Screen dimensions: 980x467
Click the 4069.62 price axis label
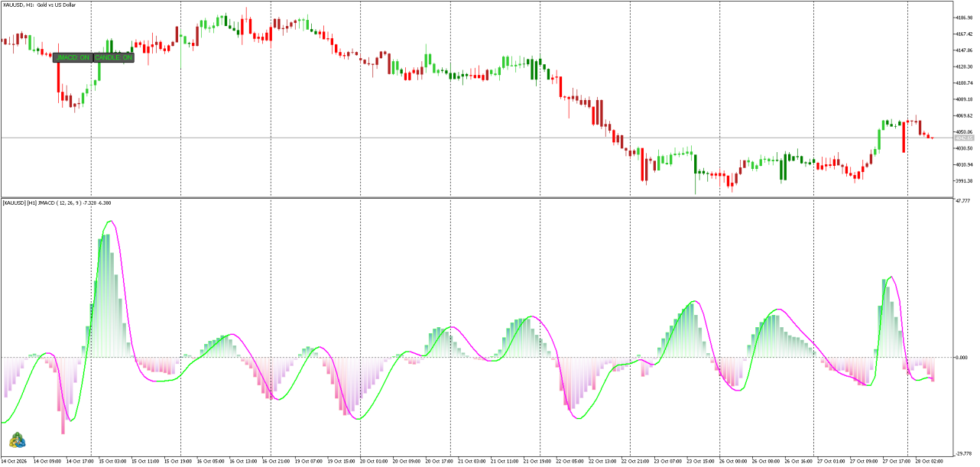click(x=963, y=116)
